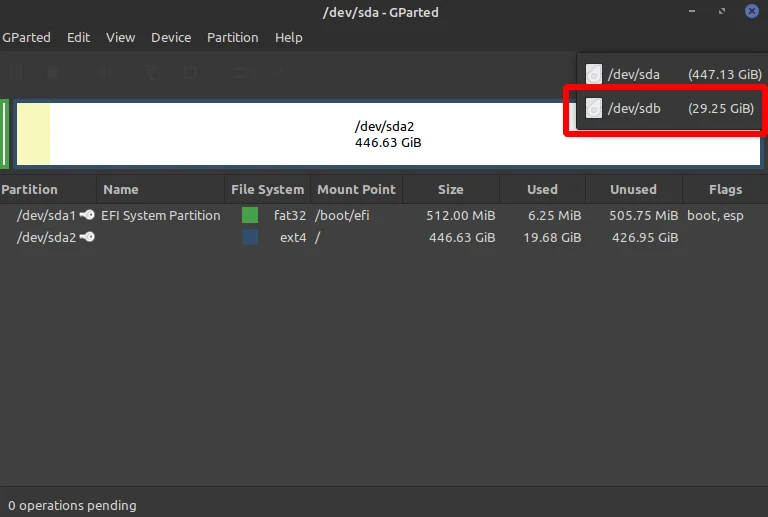The height and width of the screenshot is (517, 768).
Task: Sort by the Name column header
Action: [120, 189]
